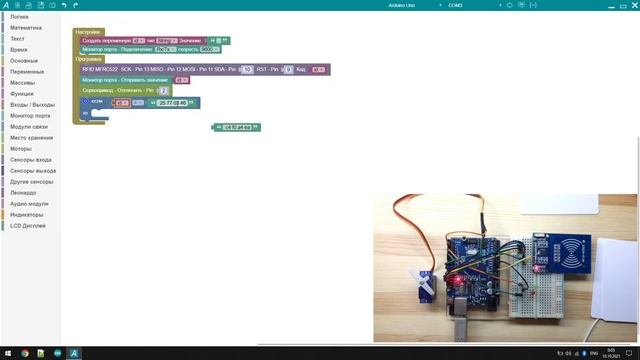
Task: Click the detached string block on workspace
Action: [x=237, y=127]
